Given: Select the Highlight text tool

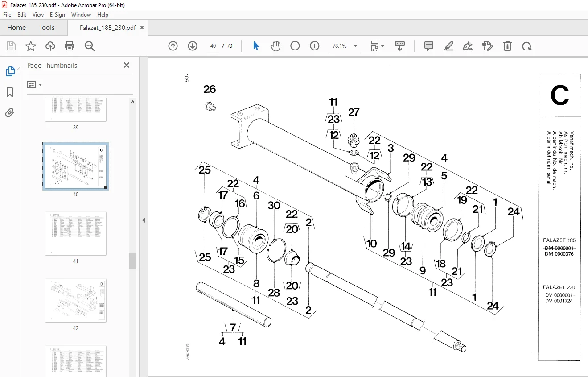Looking at the screenshot, I should (x=448, y=46).
